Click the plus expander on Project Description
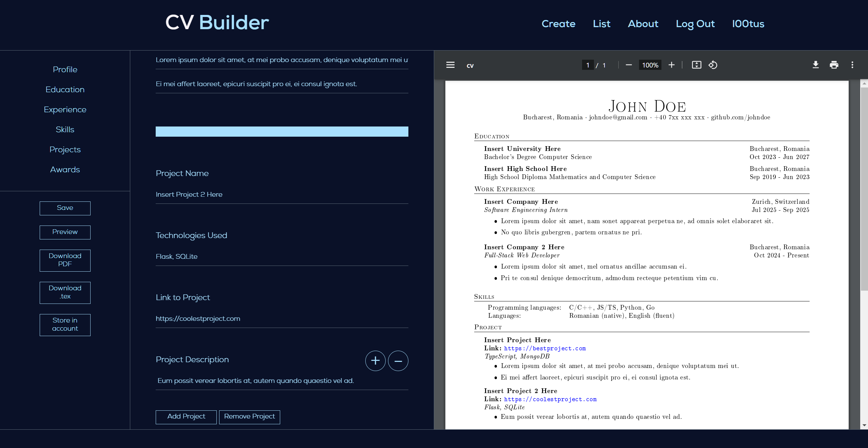This screenshot has height=448, width=868. coord(375,361)
